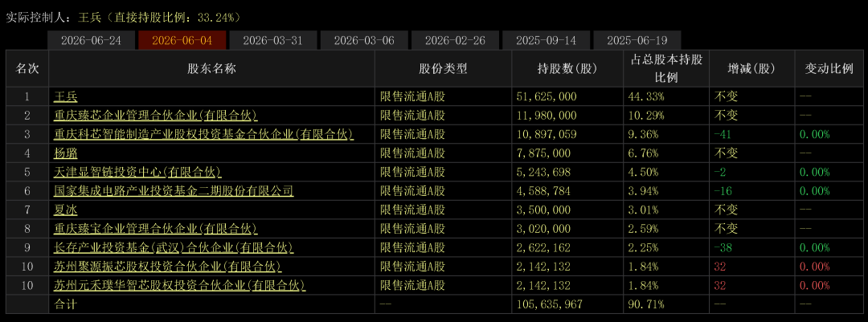868x322 pixels.
Task: Click the 实际控制人 王兵 header text
Action: (x=124, y=17)
